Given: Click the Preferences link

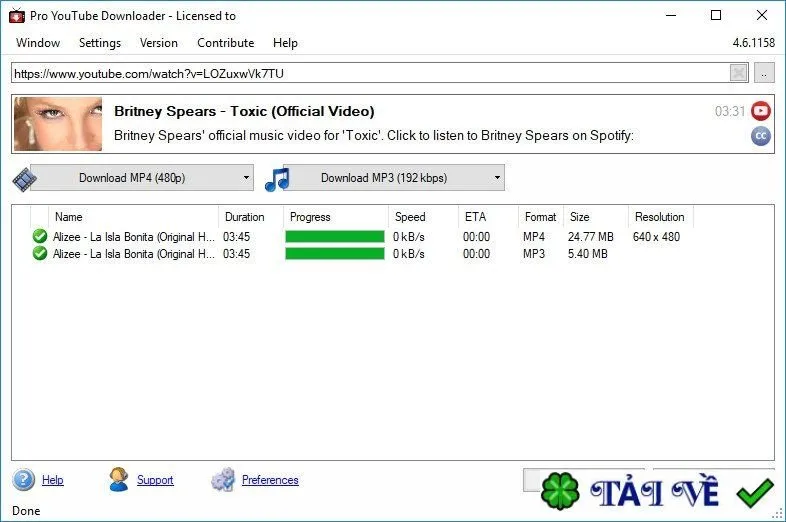Looking at the screenshot, I should point(270,480).
